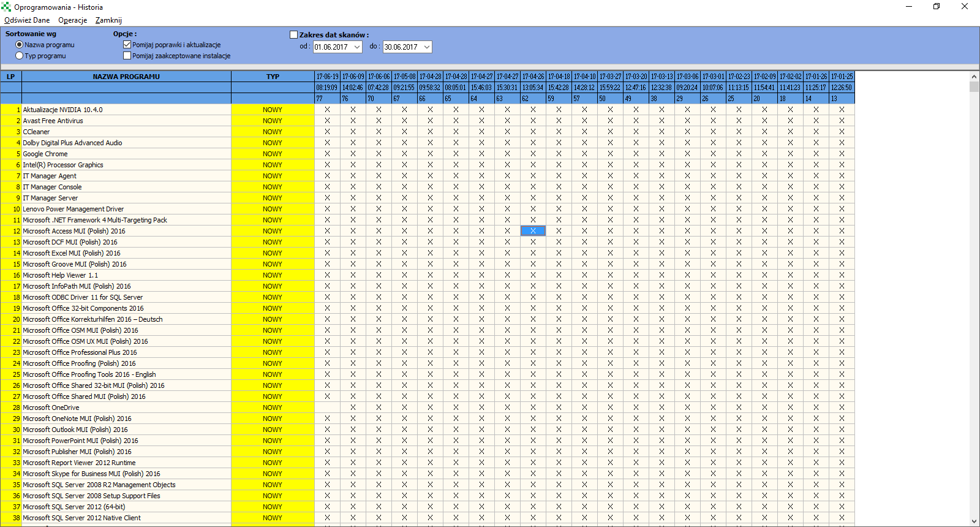Uncheck "Pomijaj poprawki i aktualizacje"
The width and height of the screenshot is (980, 527).
coord(127,45)
